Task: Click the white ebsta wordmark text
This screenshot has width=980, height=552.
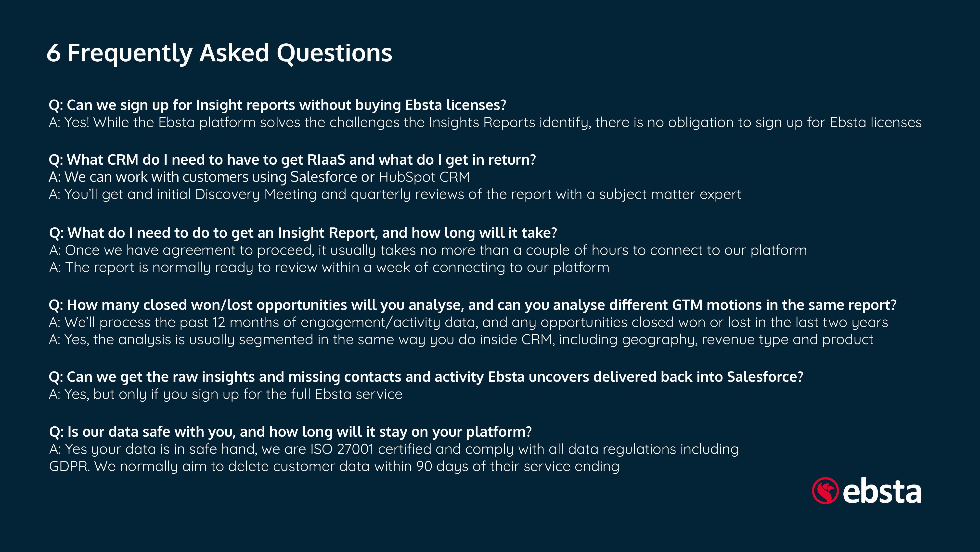Action: tap(882, 491)
